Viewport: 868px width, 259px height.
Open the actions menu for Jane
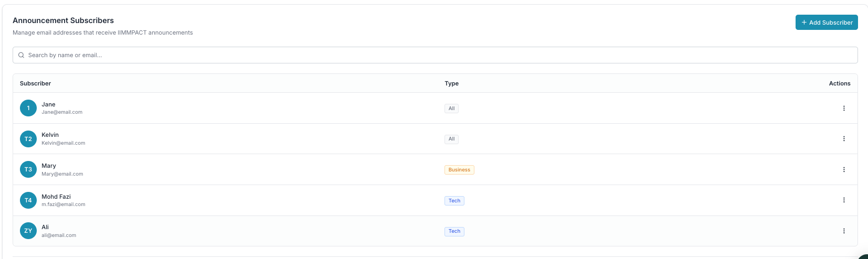coord(844,108)
